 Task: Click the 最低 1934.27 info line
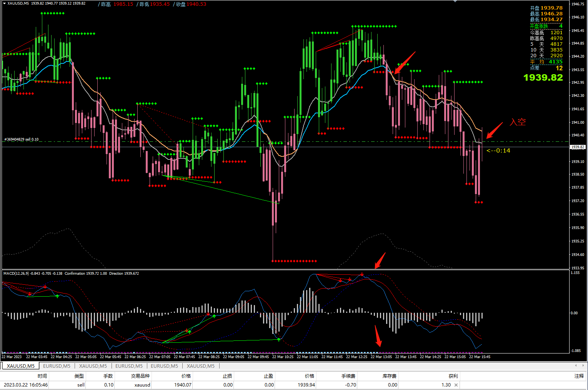point(546,20)
